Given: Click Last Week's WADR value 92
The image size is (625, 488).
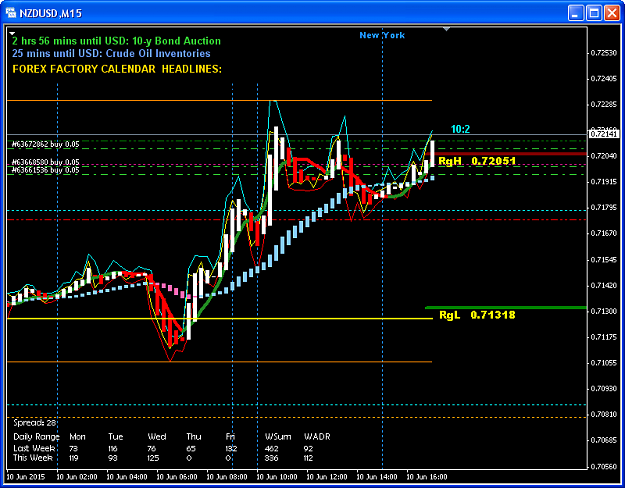Looking at the screenshot, I should [308, 449].
